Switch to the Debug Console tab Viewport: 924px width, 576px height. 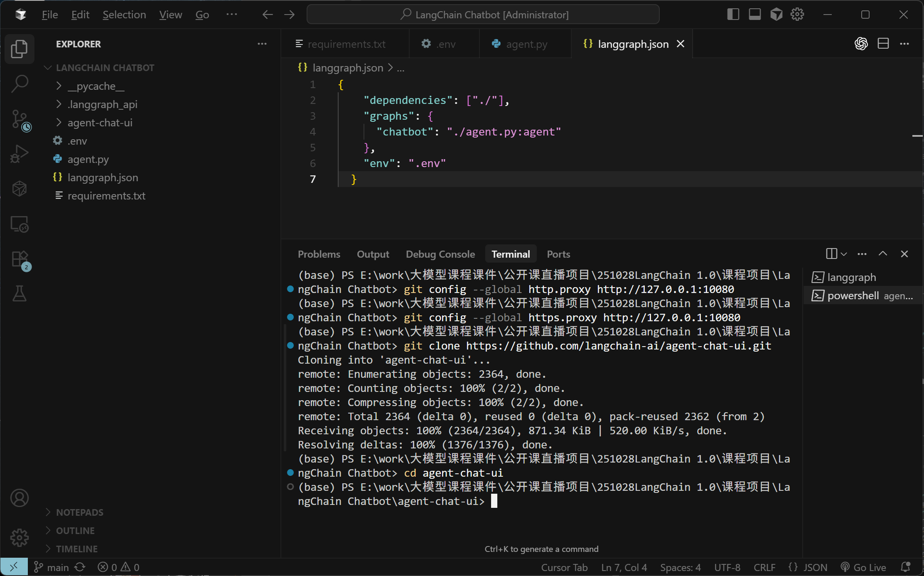440,254
